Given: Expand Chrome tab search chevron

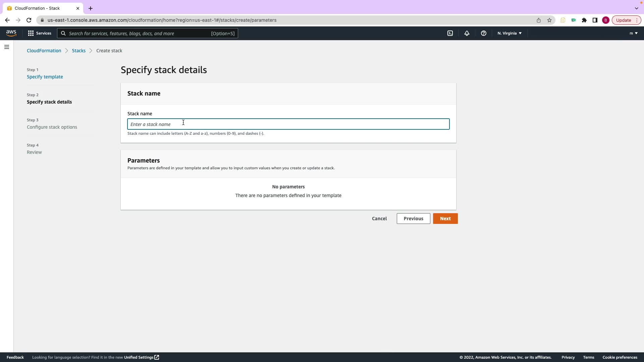Looking at the screenshot, I should [636, 8].
